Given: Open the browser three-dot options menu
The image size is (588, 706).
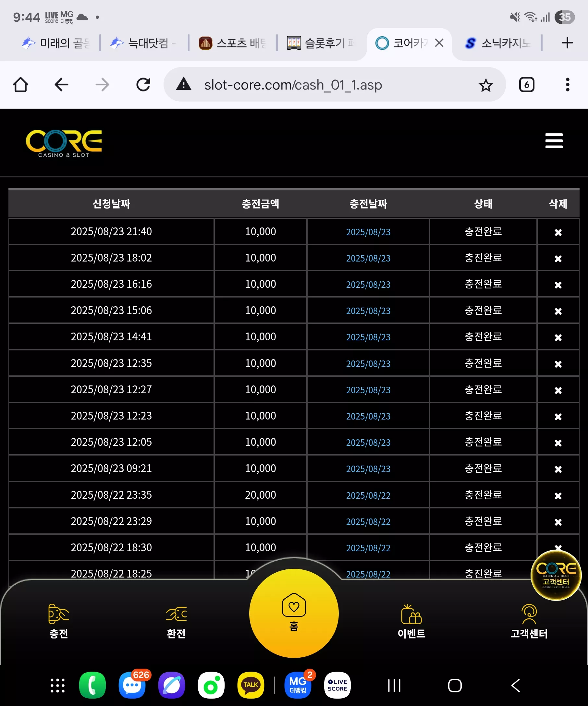Looking at the screenshot, I should 567,85.
